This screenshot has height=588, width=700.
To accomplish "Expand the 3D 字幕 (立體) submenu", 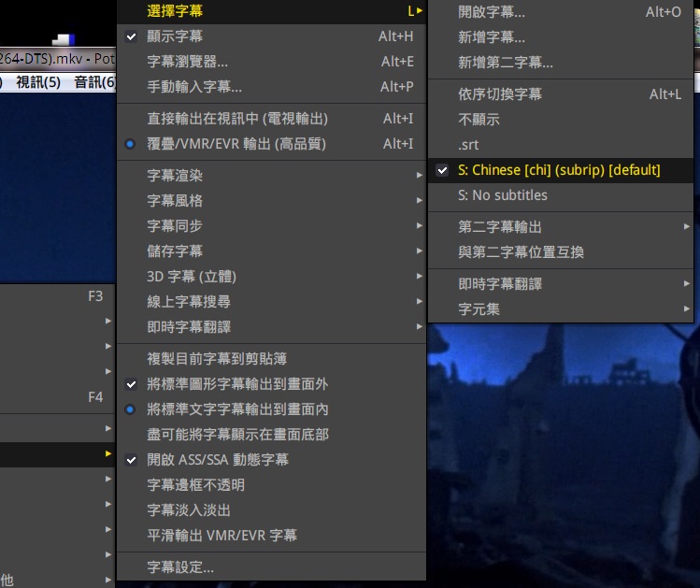I will point(271,277).
